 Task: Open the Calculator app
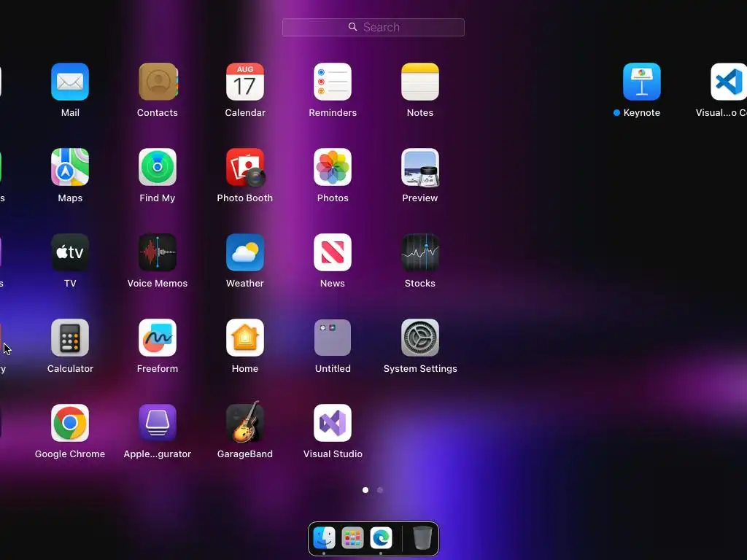click(x=70, y=337)
